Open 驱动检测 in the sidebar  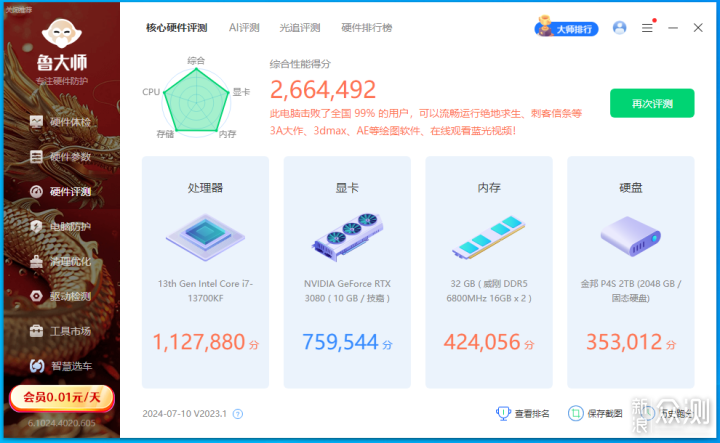coord(61,296)
